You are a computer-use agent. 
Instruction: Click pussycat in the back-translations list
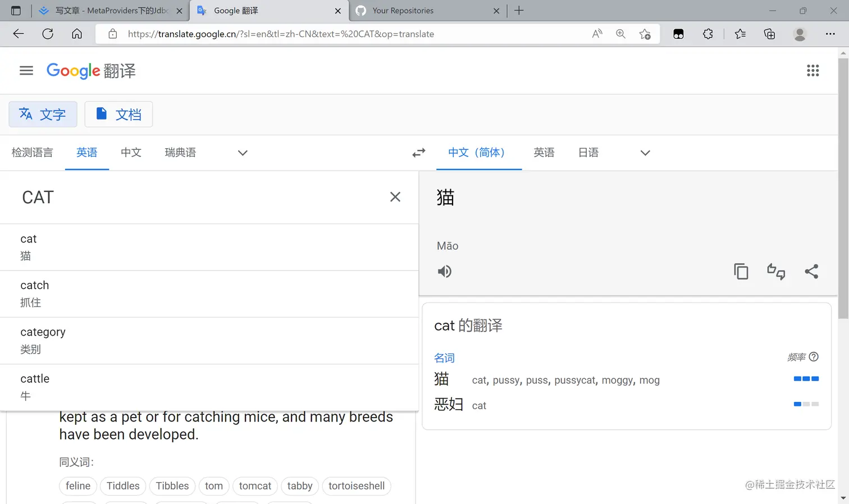575,381
